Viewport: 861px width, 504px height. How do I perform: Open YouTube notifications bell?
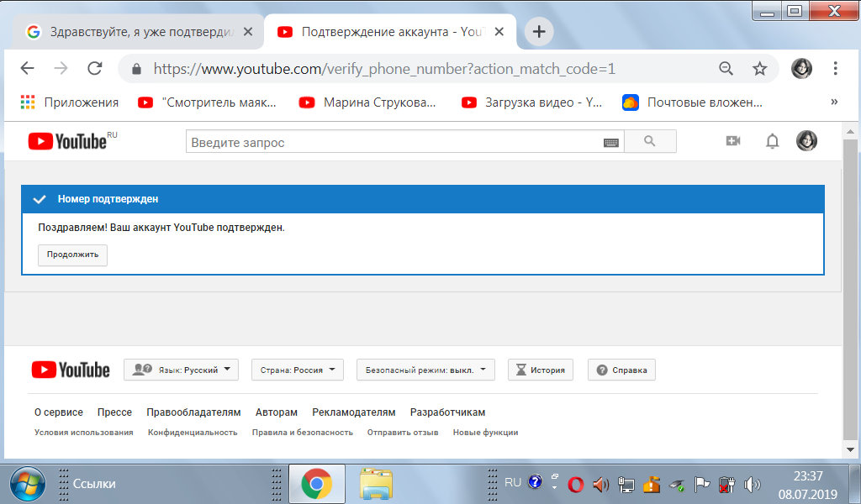772,141
